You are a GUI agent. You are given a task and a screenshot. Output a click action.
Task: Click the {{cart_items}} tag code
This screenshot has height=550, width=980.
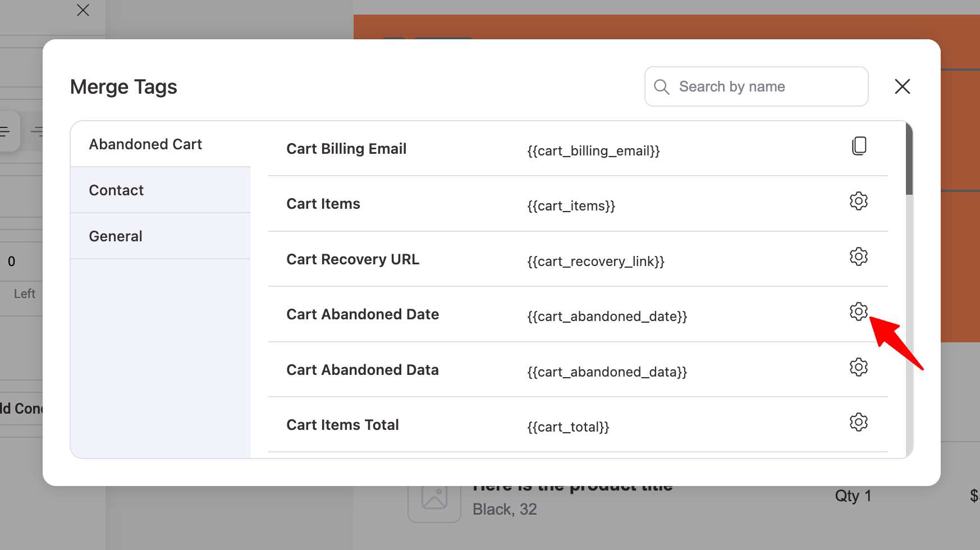coord(571,206)
